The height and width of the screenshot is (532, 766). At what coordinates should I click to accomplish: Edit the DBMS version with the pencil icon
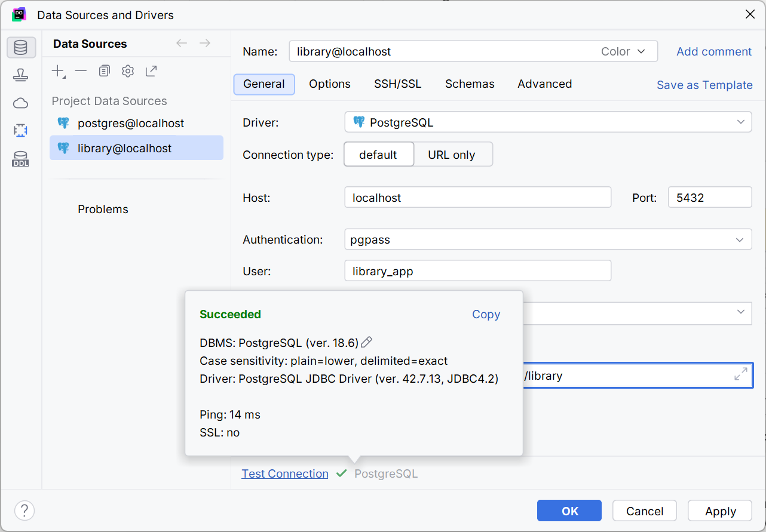pos(367,342)
